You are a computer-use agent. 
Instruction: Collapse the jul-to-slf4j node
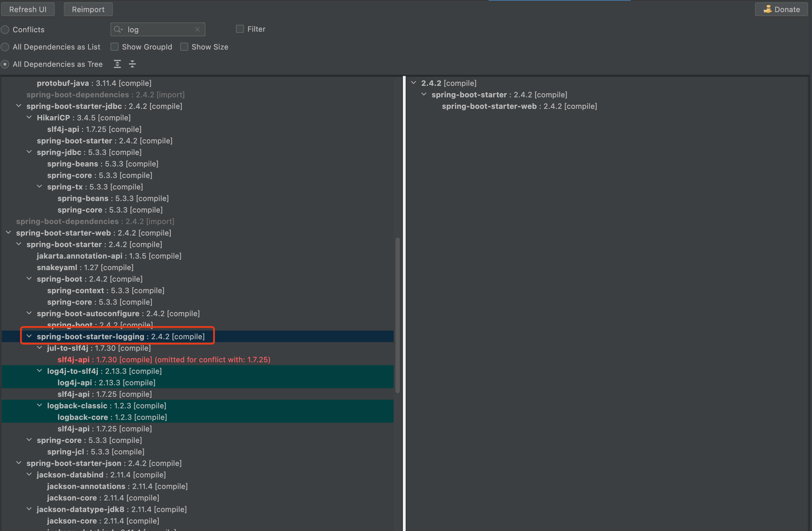tap(40, 348)
